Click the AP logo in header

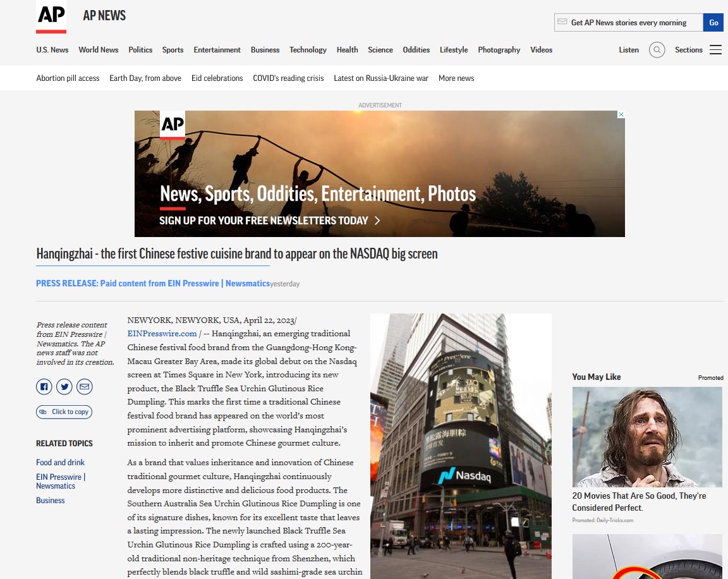(x=51, y=17)
